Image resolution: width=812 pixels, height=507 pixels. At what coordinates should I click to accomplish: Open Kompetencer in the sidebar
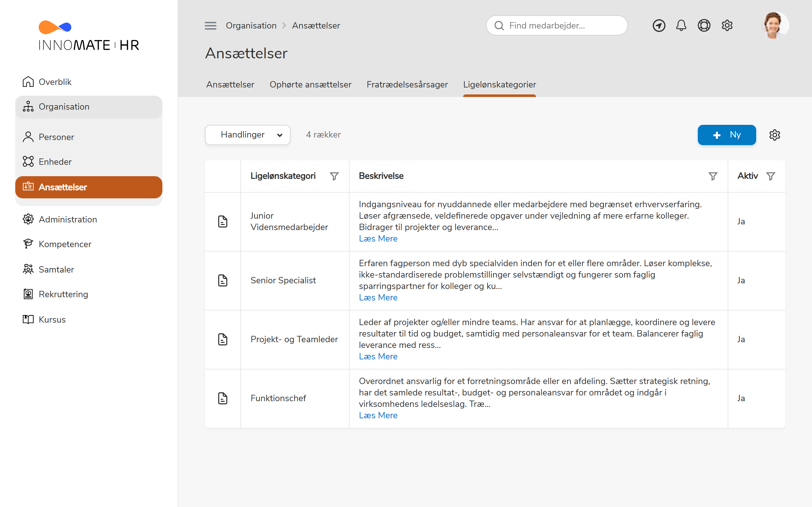pyautogui.click(x=65, y=244)
